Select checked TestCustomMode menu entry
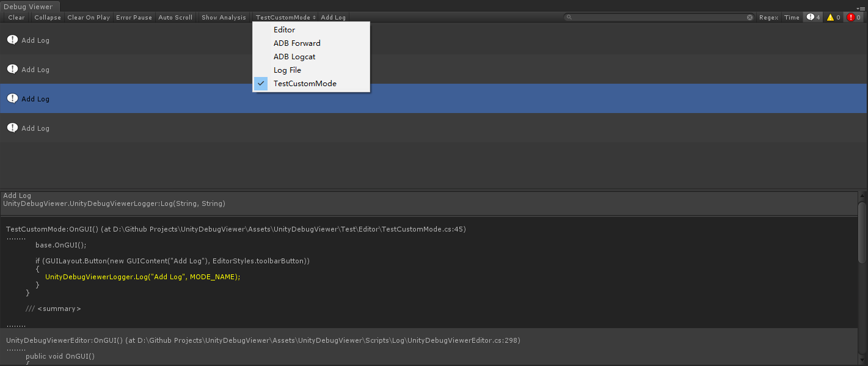Screen dimensions: 868x366 pyautogui.click(x=311, y=84)
